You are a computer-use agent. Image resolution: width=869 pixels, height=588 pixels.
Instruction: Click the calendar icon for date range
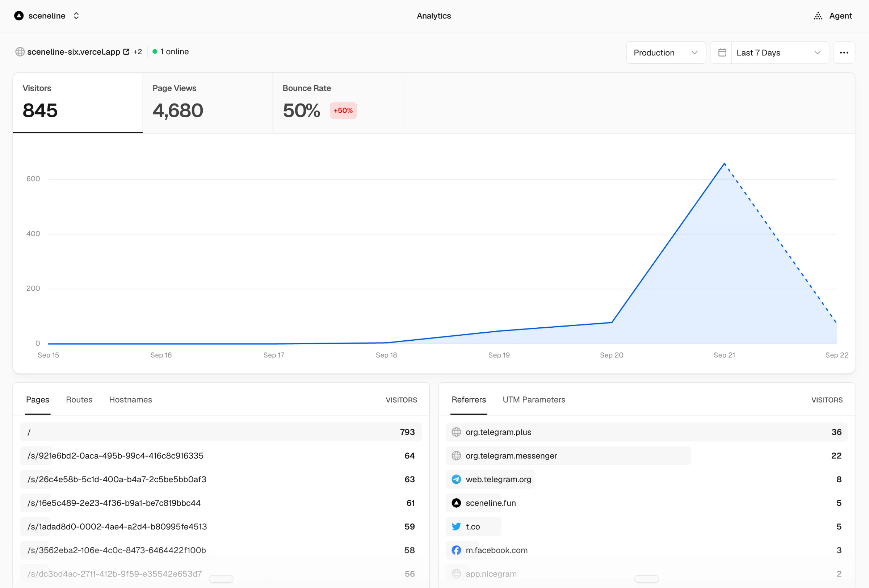click(722, 53)
